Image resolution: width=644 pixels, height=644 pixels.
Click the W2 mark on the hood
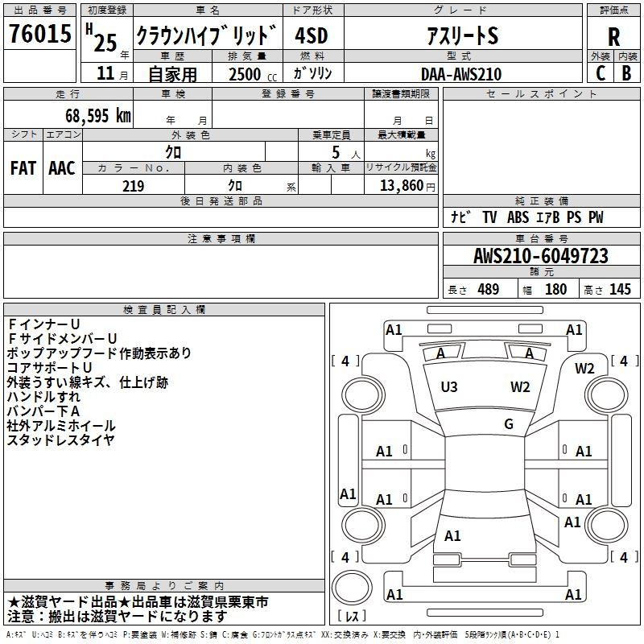click(520, 387)
